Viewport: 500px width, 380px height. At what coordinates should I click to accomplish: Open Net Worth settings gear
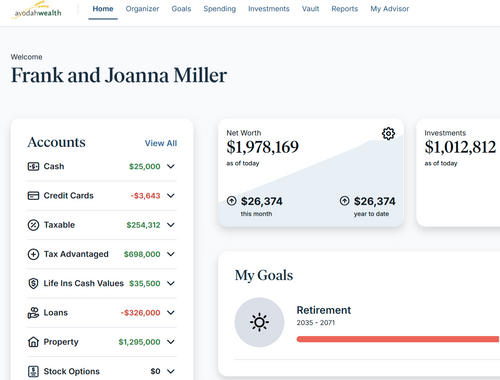pyautogui.click(x=388, y=134)
